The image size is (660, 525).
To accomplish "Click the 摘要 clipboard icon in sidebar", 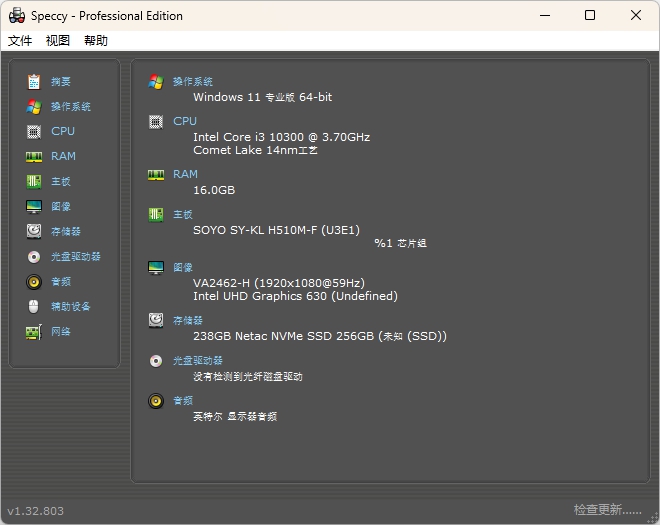I will (34, 82).
